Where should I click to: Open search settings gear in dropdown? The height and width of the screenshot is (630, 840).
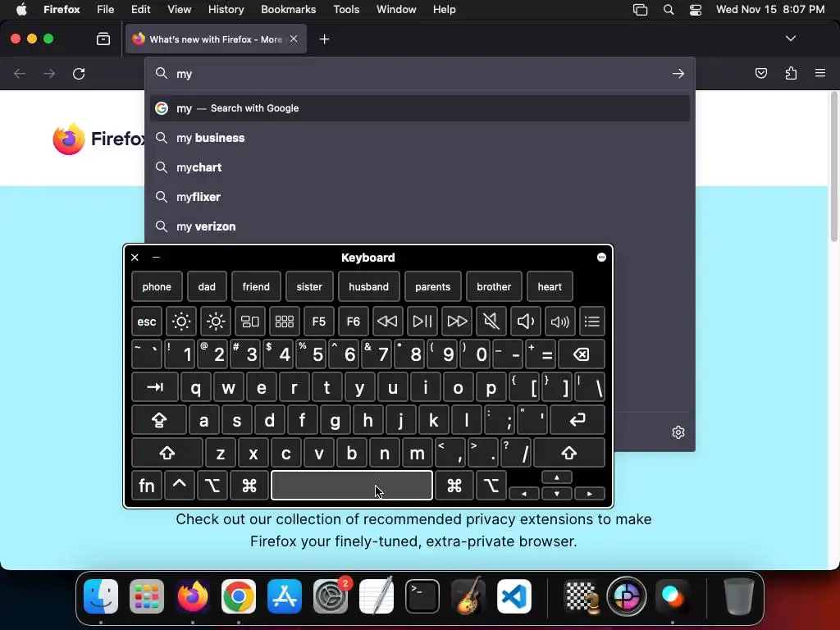click(x=678, y=432)
